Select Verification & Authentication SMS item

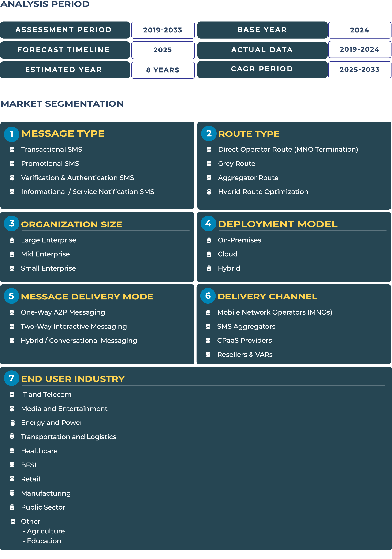click(77, 178)
